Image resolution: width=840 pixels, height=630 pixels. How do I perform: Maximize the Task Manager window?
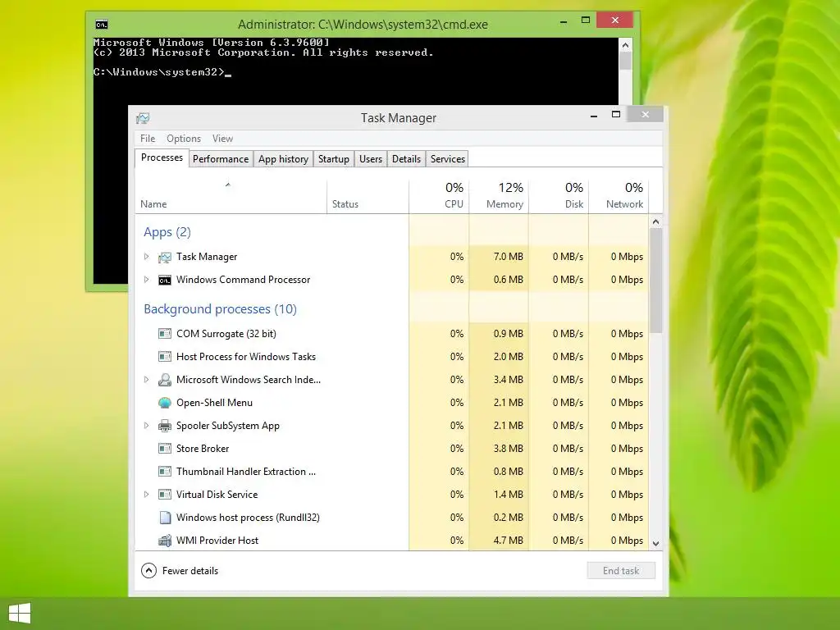[x=616, y=114]
